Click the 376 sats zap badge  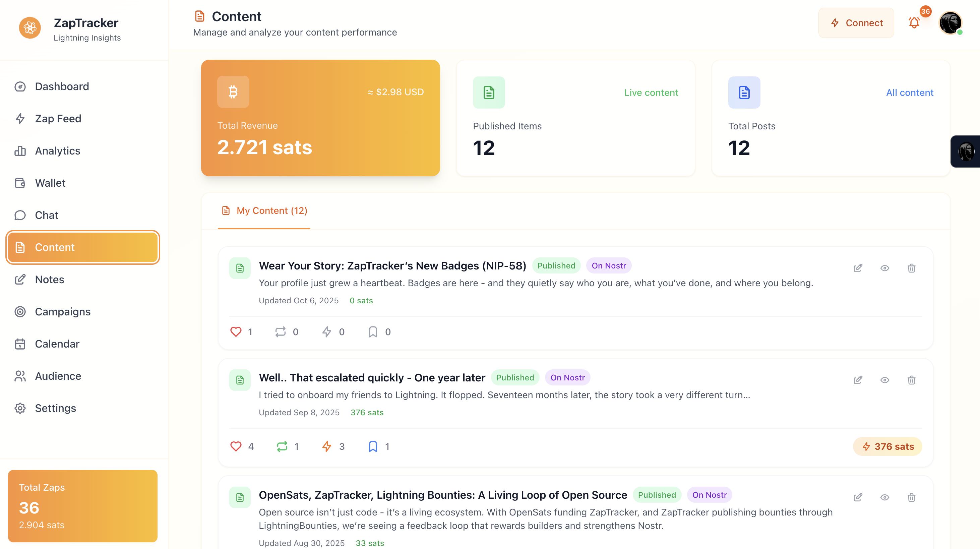click(x=887, y=446)
